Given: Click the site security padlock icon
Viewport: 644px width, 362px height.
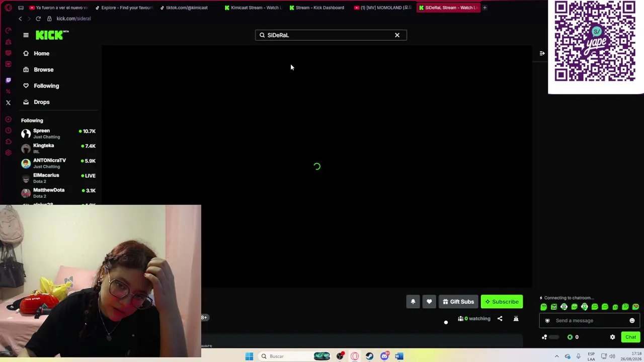Looking at the screenshot, I should 49,19.
